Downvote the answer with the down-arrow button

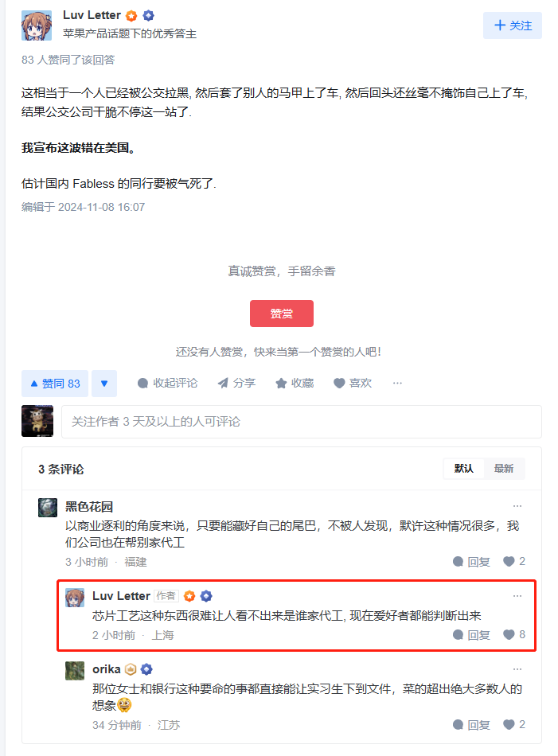point(104,384)
